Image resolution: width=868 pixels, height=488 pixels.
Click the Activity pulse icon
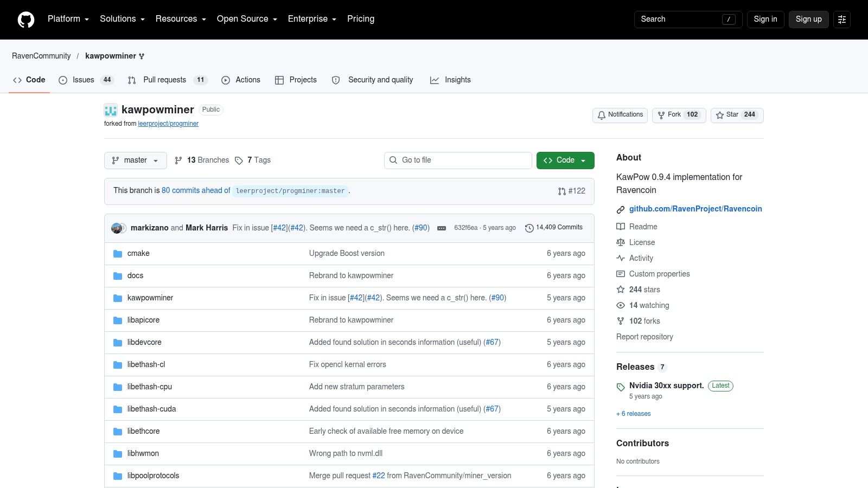click(621, 258)
